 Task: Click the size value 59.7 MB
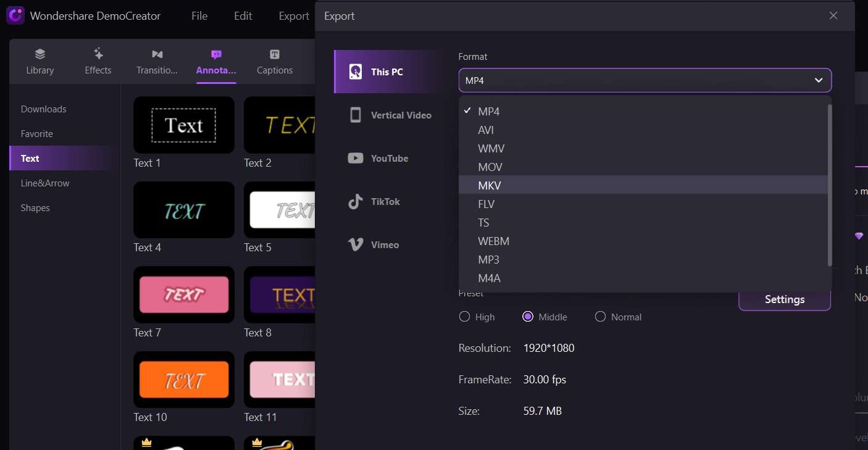tap(543, 411)
